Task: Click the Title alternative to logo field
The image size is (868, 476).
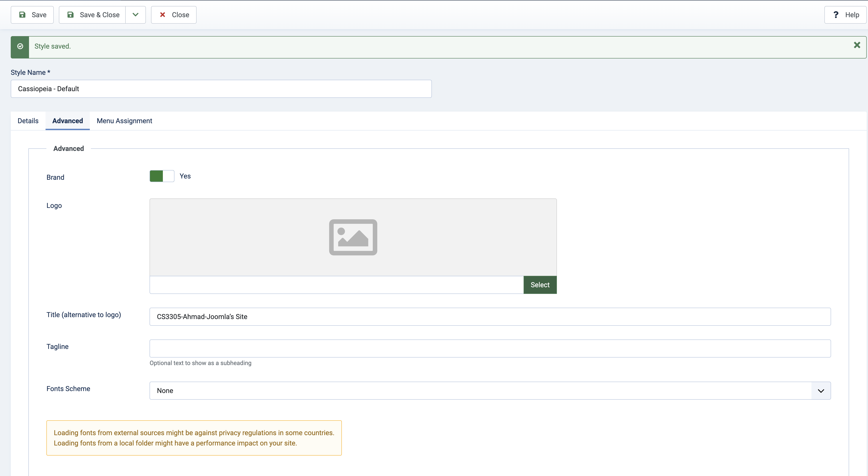Action: [490, 316]
